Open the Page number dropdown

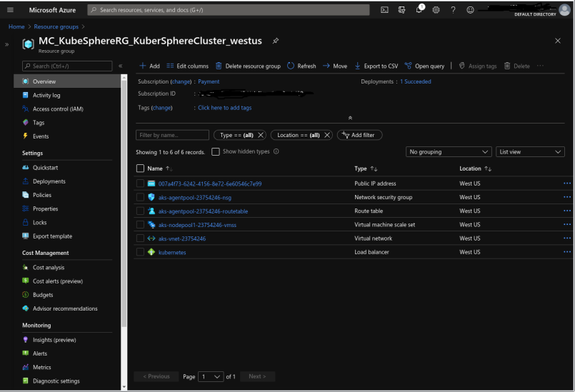pos(211,376)
